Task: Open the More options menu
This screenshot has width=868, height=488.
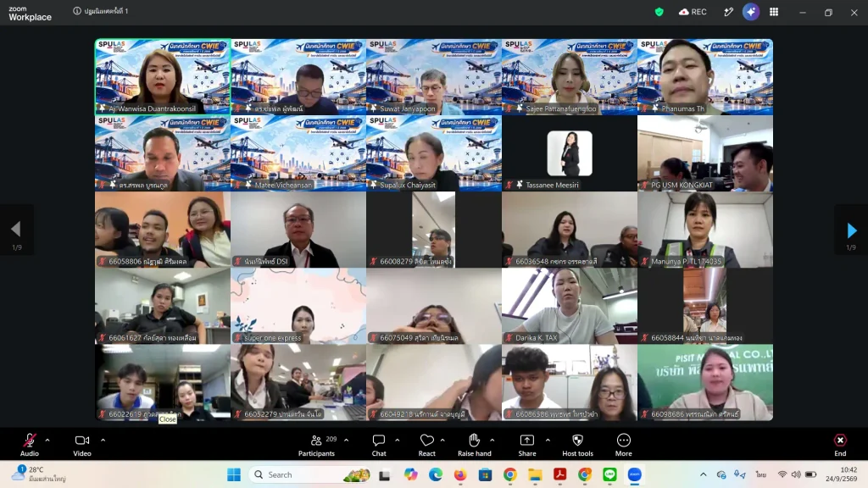Action: tap(623, 444)
